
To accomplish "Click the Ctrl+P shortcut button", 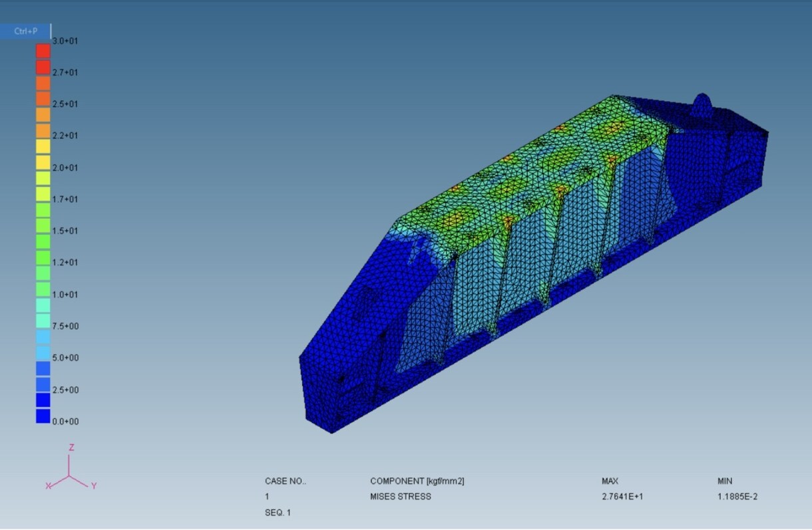I will (25, 31).
